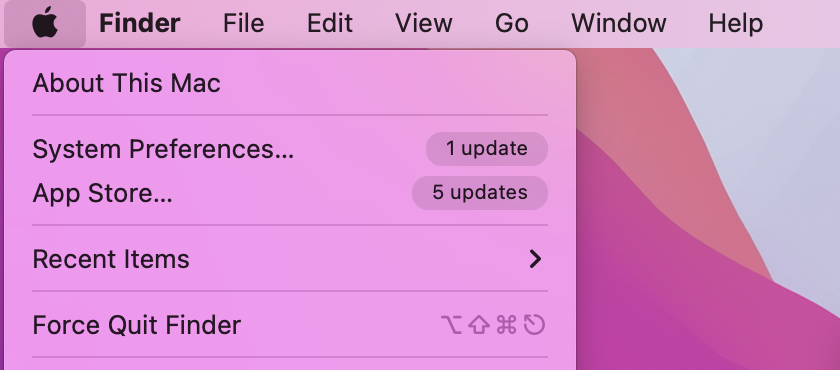Open System Preferences… from the menu
This screenshot has height=370, width=840.
pyautogui.click(x=290, y=149)
